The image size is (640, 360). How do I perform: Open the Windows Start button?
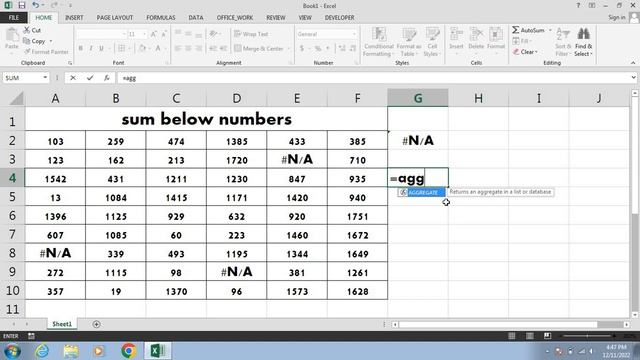point(13,351)
